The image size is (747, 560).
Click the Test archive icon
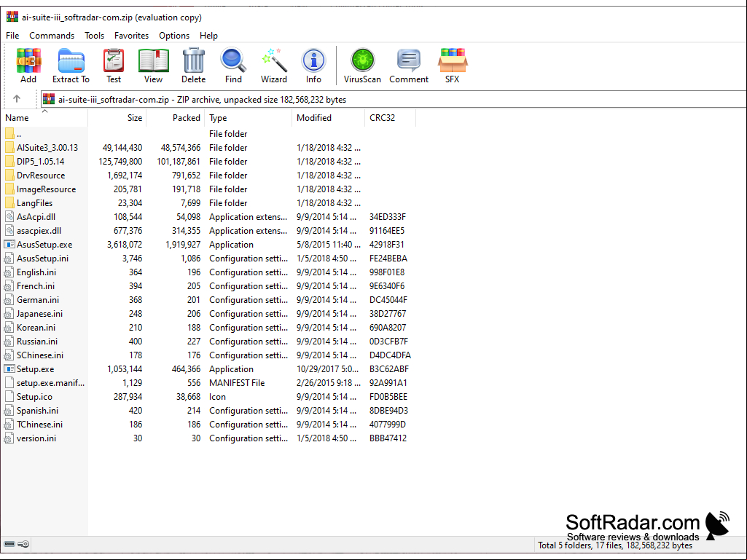(x=114, y=61)
